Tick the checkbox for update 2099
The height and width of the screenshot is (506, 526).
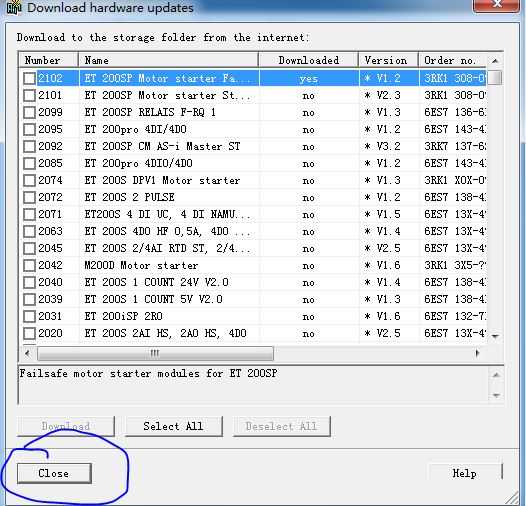point(29,112)
